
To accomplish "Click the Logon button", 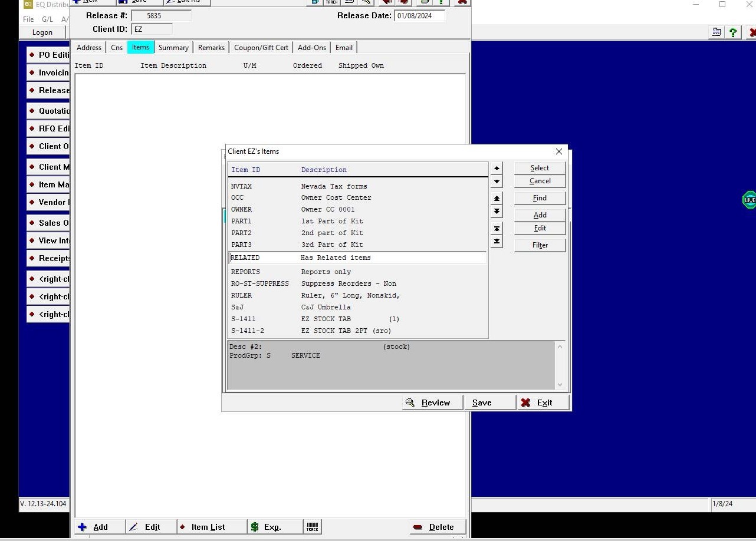I will [42, 32].
